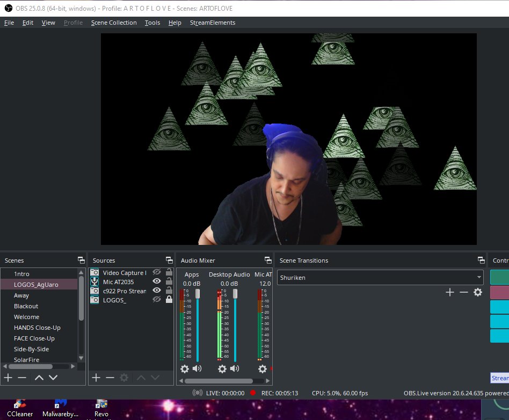Open the View menu
Image resolution: width=509 pixels, height=420 pixels.
point(48,23)
